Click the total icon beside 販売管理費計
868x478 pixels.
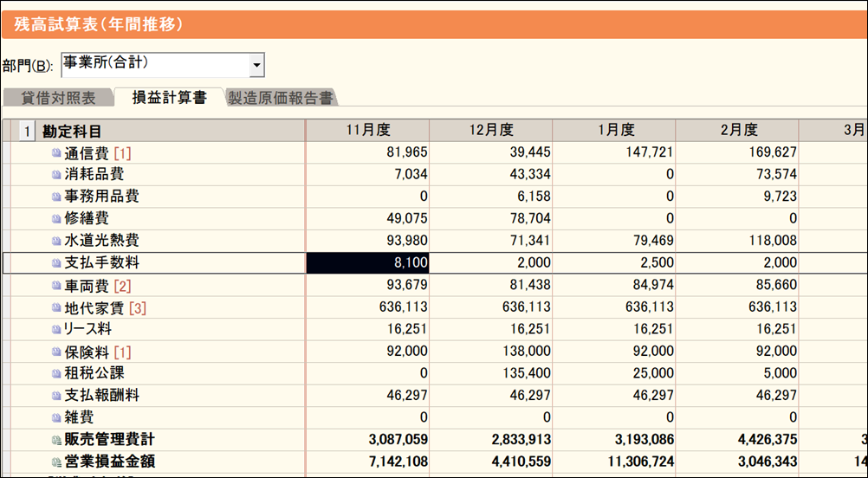56,440
